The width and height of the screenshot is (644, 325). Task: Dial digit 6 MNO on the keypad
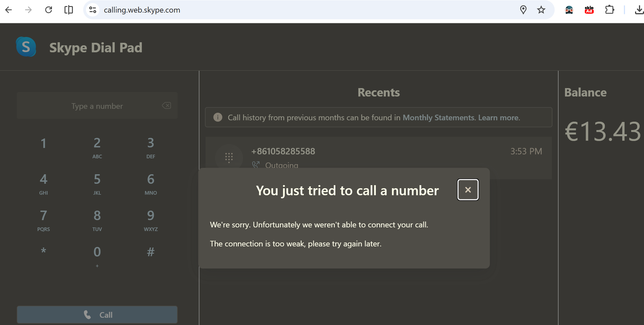[151, 184]
